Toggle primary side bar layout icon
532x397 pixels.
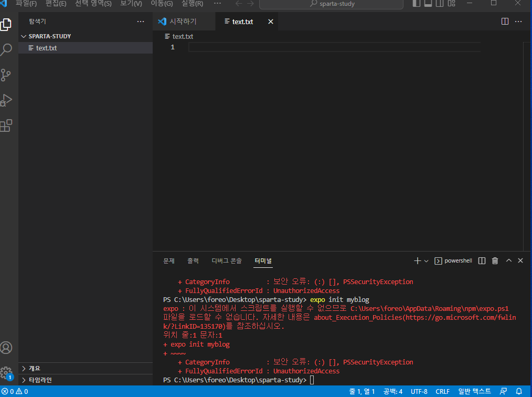[x=416, y=3]
